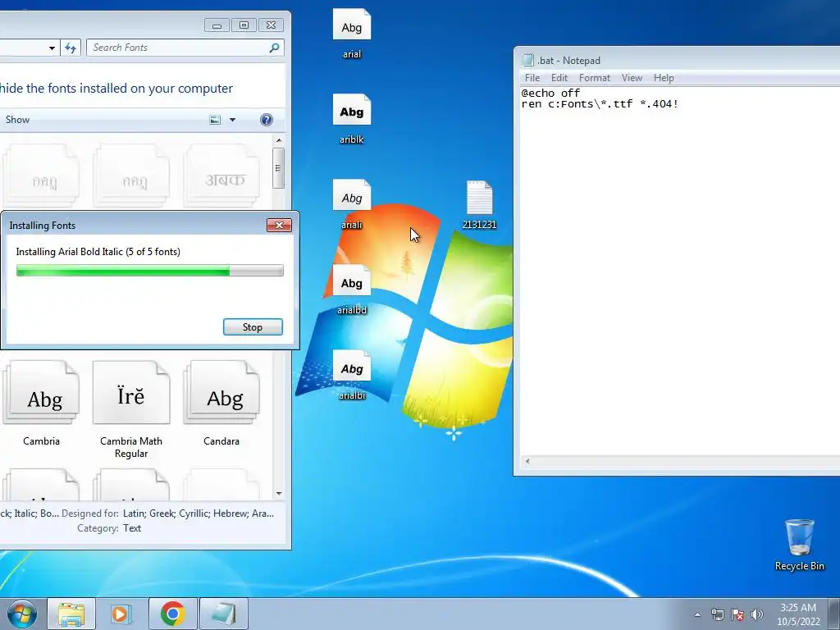
Task: Open Notepad Format menu
Action: click(x=594, y=78)
